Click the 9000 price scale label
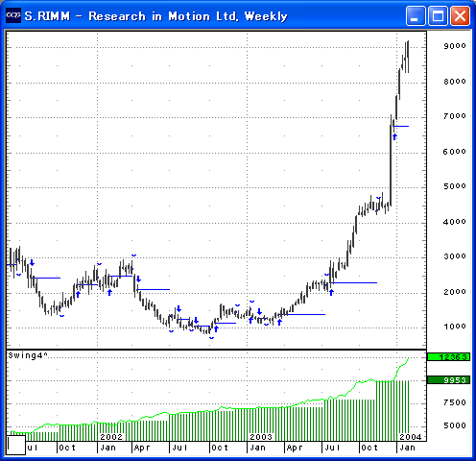 (455, 46)
